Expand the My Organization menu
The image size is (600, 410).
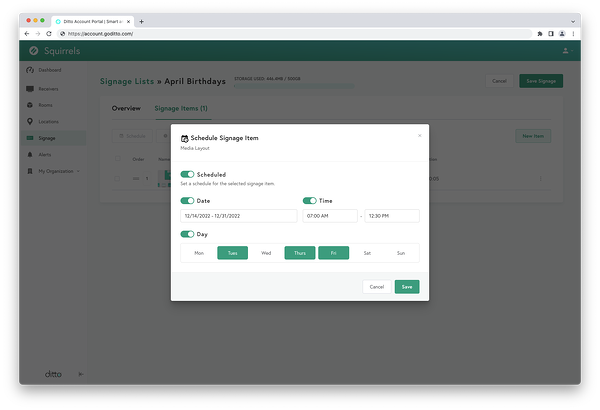point(30,171)
